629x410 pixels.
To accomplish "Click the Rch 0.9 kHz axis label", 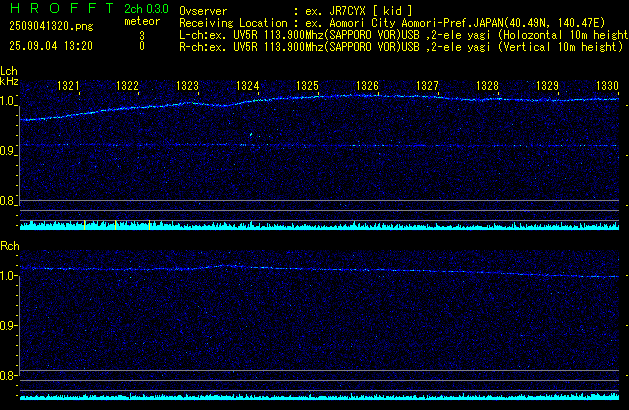I will pos(7,325).
